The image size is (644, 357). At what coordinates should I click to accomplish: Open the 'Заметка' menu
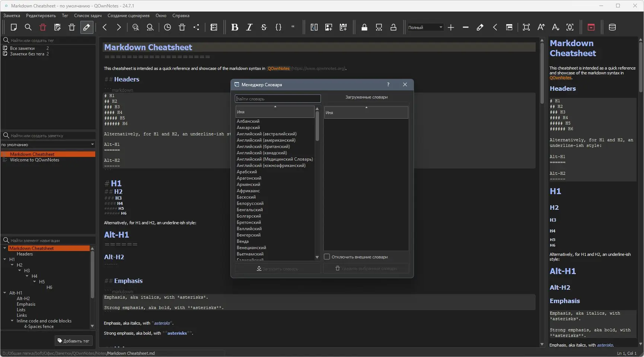[12, 16]
